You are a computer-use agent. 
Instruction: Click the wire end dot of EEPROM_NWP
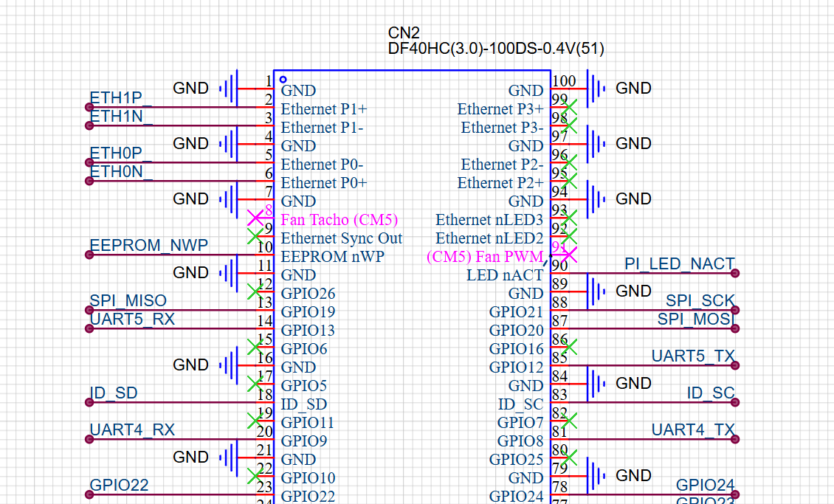point(89,255)
